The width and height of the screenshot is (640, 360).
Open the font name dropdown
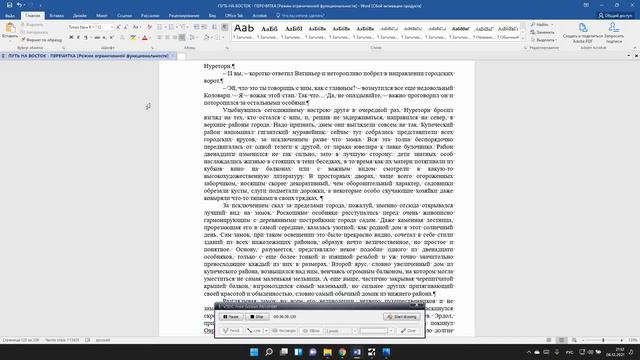[93, 27]
